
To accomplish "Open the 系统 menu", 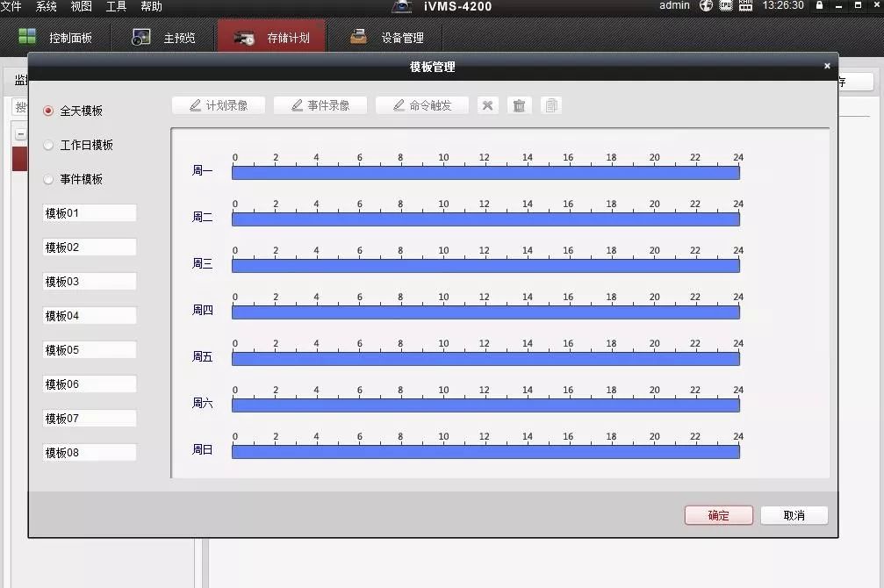I will (x=47, y=6).
